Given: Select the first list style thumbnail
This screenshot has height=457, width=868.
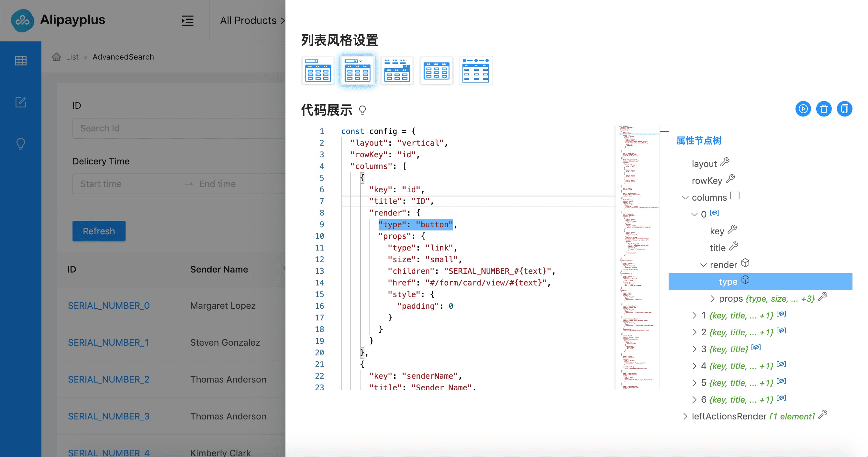Looking at the screenshot, I should point(318,71).
